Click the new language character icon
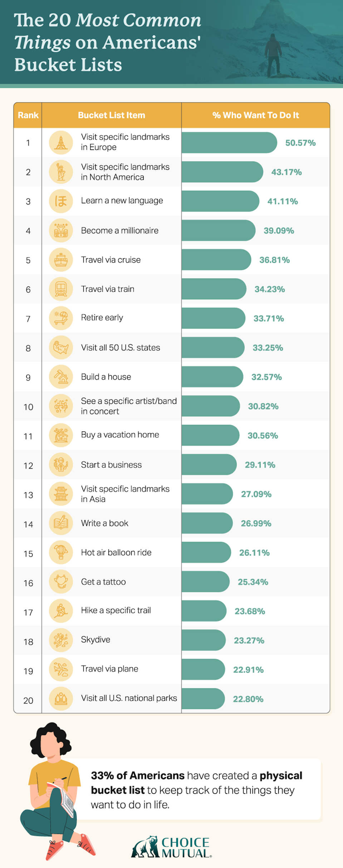Image resolution: width=343 pixels, height=868 pixels. click(61, 201)
